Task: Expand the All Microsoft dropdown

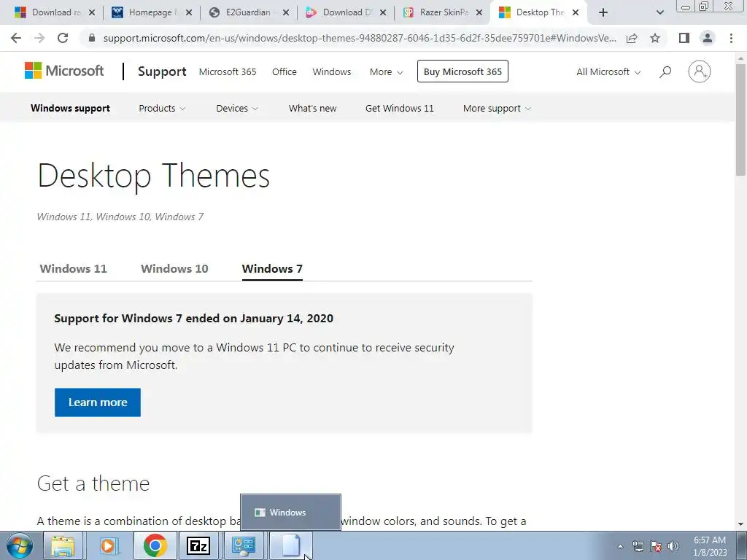Action: [x=608, y=71]
